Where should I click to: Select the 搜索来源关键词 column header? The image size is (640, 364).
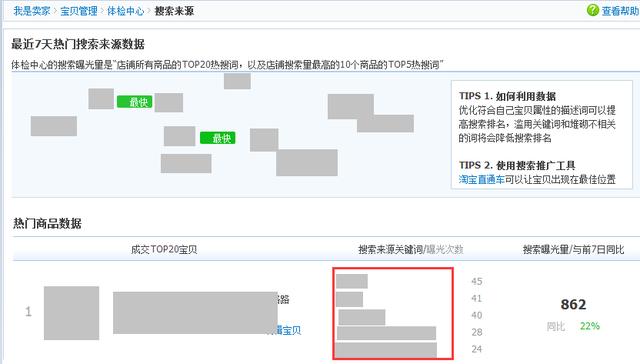[x=390, y=249]
